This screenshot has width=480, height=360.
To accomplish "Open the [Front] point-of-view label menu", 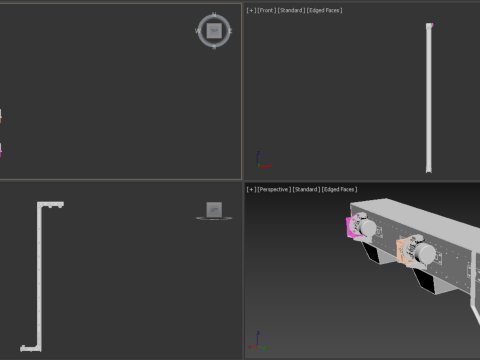I will pos(266,10).
